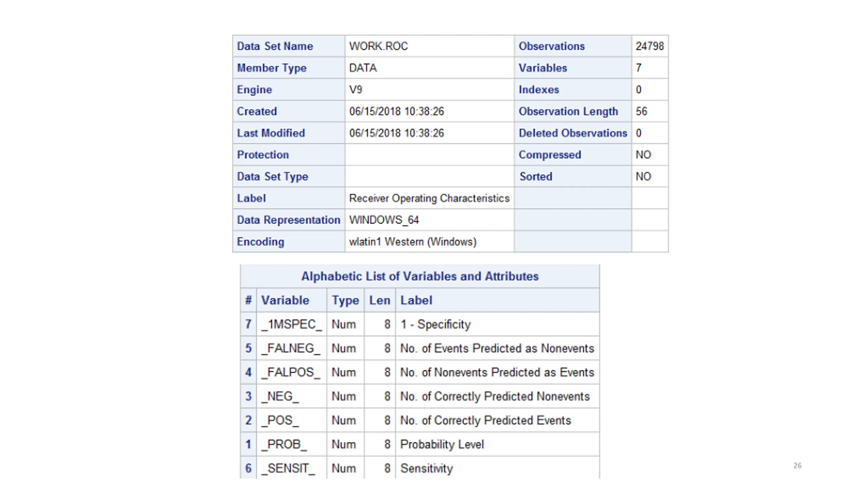Select the 'Deleted Observations' label

click(573, 133)
